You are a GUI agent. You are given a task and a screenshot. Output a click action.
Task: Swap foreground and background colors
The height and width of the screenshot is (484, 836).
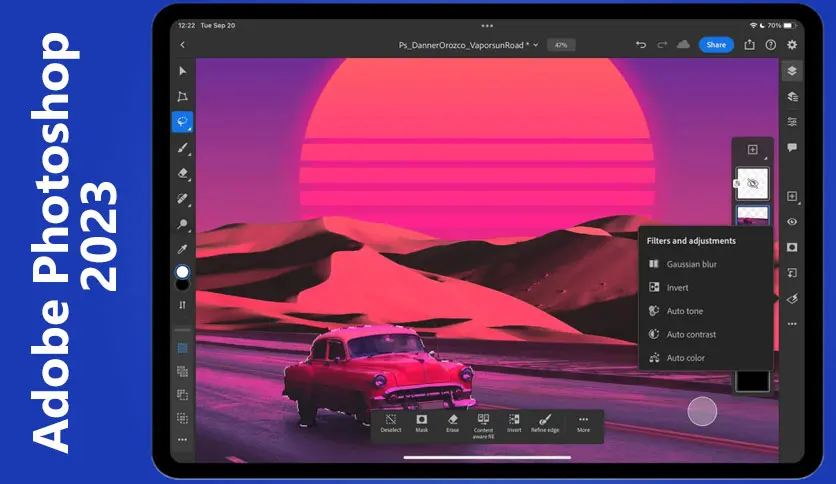click(x=182, y=304)
